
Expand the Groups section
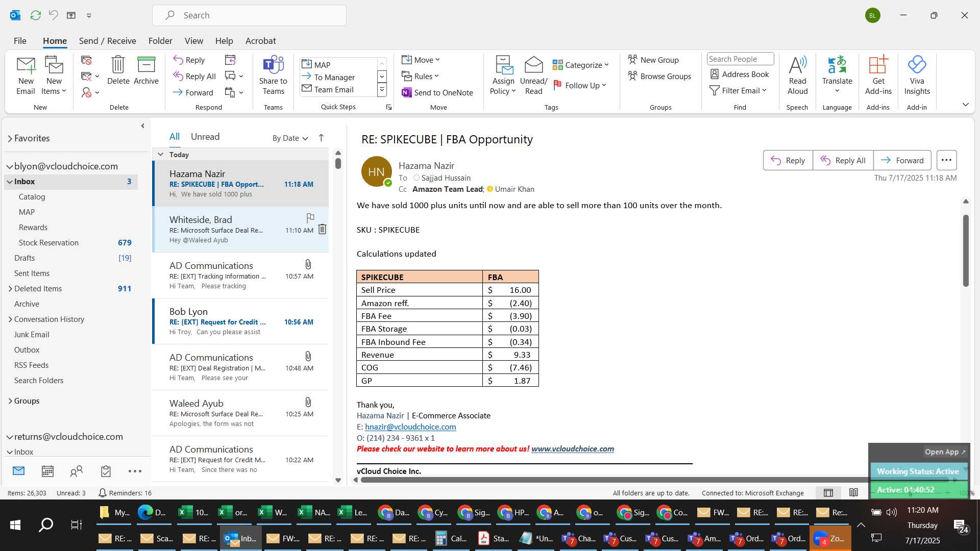(10, 401)
